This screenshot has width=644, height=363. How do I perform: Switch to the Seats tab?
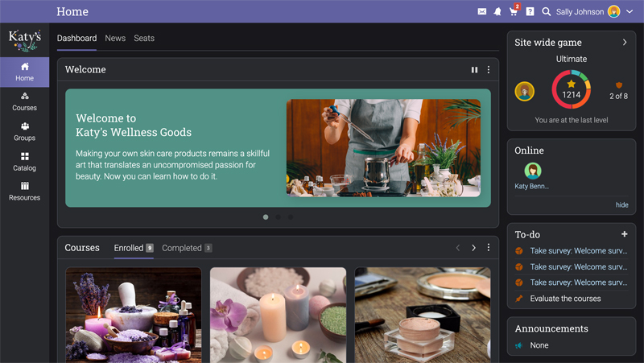pyautogui.click(x=144, y=38)
